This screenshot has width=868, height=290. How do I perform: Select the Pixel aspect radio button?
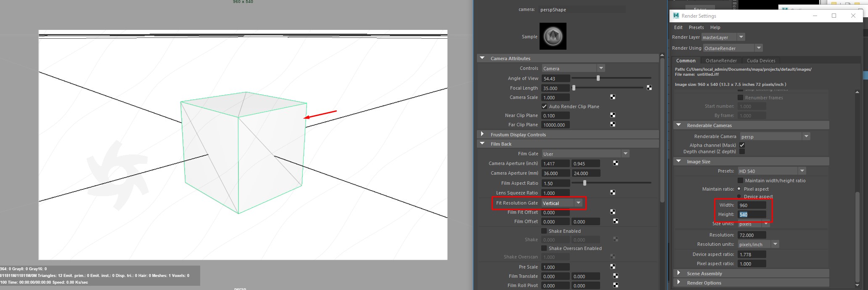(739, 189)
